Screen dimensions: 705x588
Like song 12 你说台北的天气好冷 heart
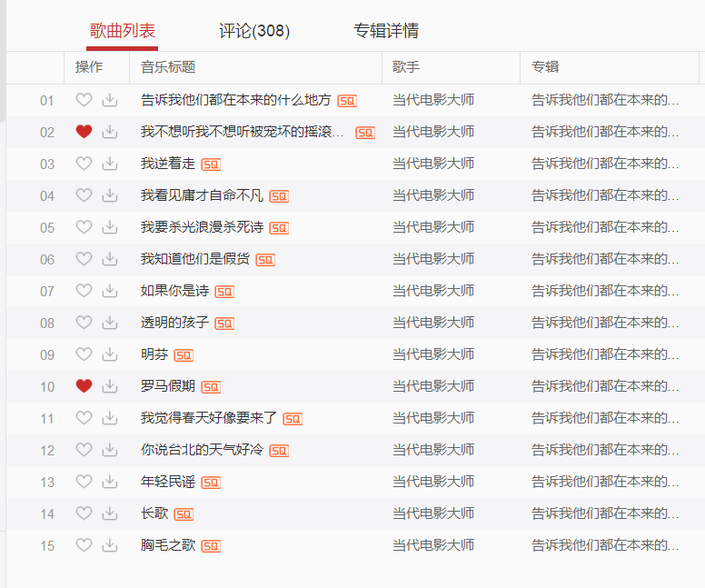coord(84,450)
